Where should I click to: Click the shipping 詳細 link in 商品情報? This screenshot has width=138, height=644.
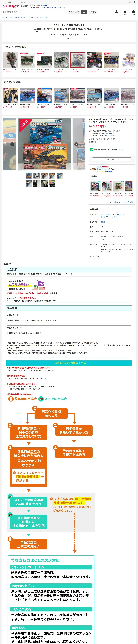pyautogui.click(x=102, y=239)
